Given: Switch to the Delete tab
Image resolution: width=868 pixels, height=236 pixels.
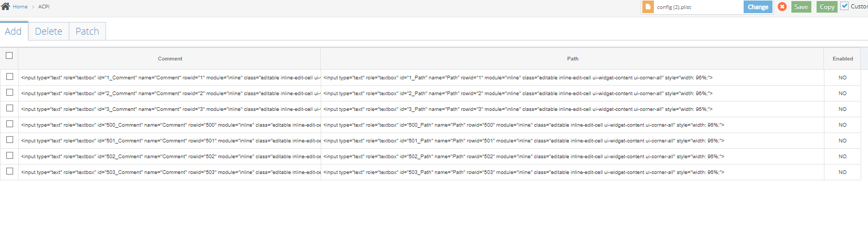Looking at the screenshot, I should pos(48,32).
